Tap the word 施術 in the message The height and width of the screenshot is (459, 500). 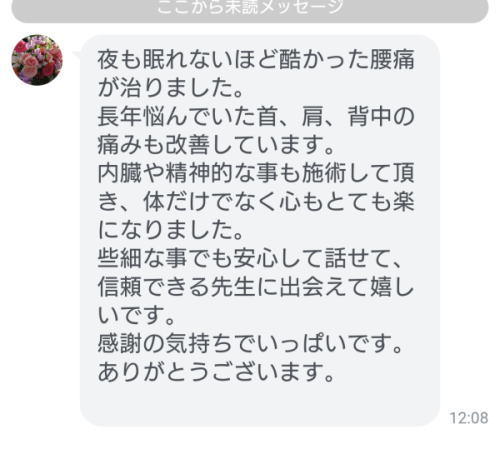(324, 173)
